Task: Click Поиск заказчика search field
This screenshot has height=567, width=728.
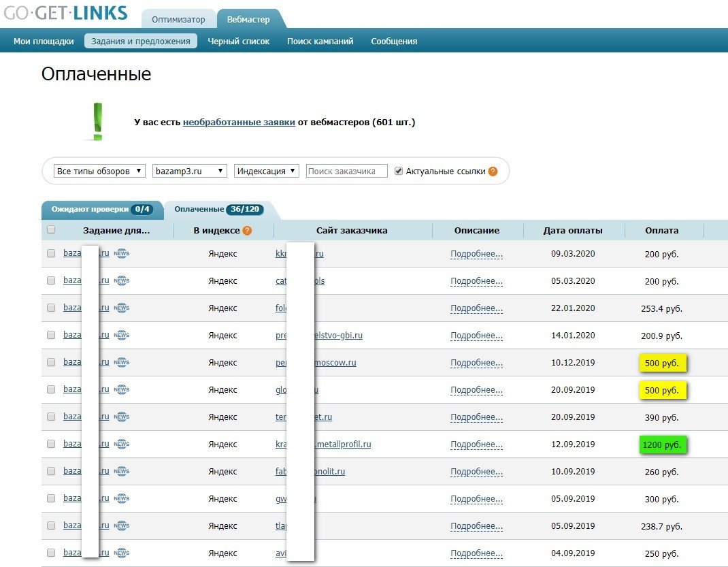Action: pos(347,171)
